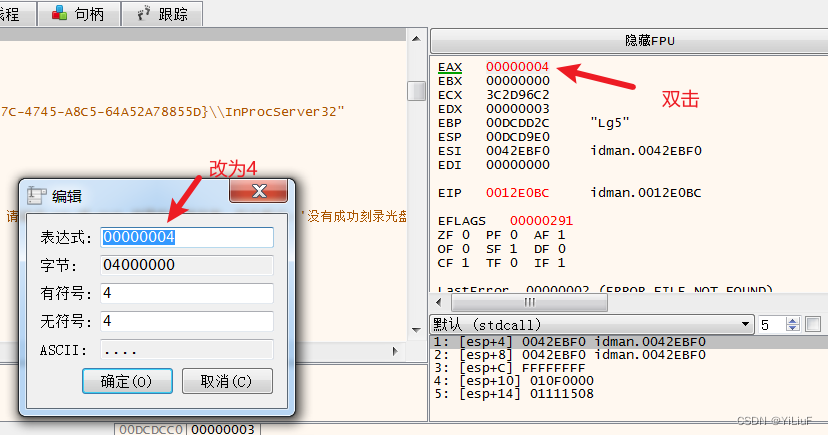Click the 隐藏FPU button
The height and width of the screenshot is (435, 828).
650,41
